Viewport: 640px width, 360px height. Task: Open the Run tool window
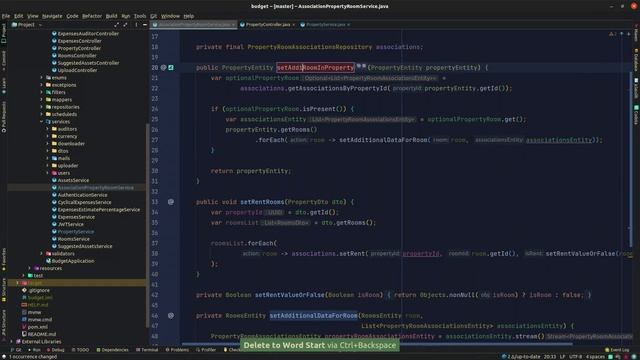tap(34, 350)
